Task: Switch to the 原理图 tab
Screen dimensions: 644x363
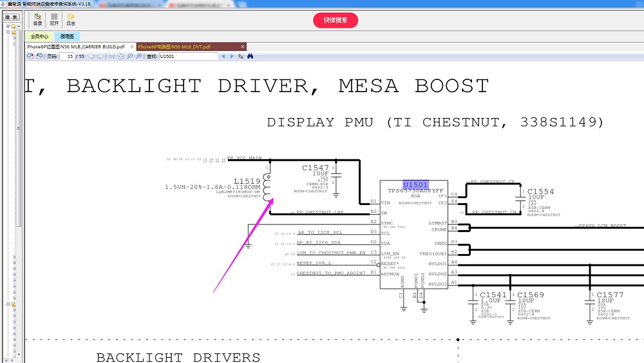Action: coord(66,37)
